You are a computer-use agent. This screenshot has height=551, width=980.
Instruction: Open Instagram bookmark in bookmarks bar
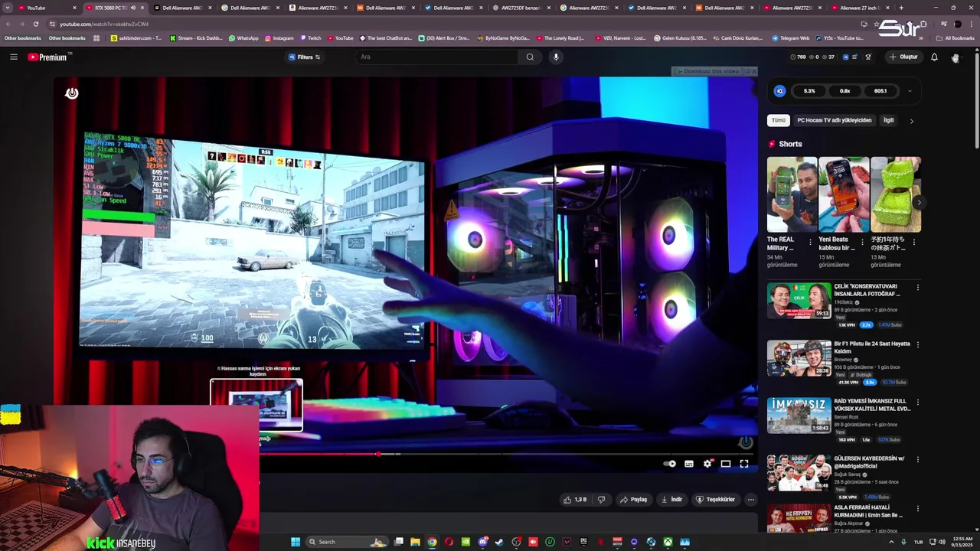point(279,38)
